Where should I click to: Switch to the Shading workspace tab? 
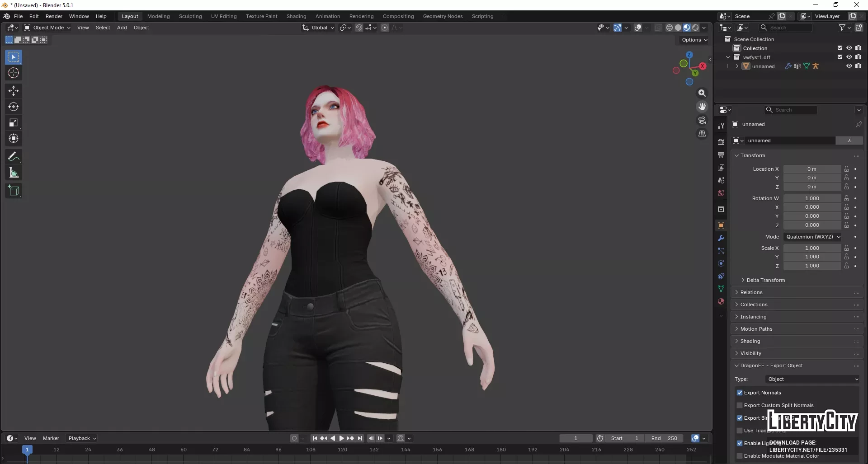(296, 16)
